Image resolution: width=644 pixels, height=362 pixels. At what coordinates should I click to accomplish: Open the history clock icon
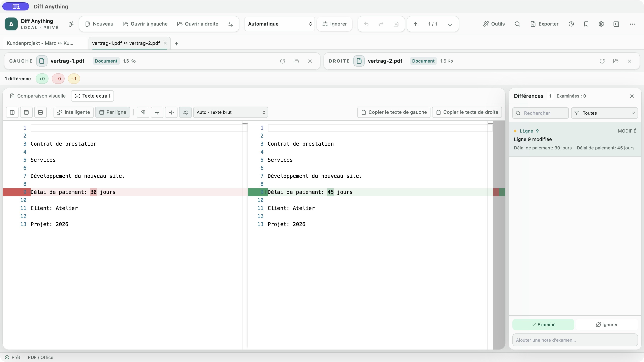coord(571,24)
